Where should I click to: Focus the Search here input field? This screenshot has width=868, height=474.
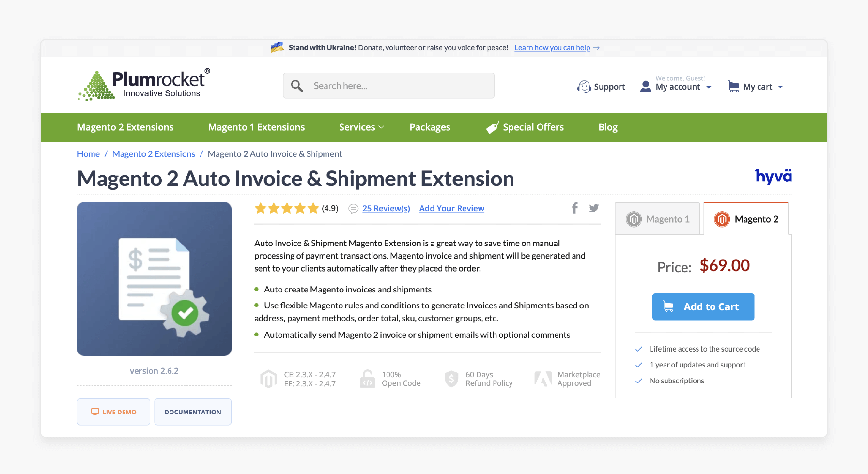point(388,86)
